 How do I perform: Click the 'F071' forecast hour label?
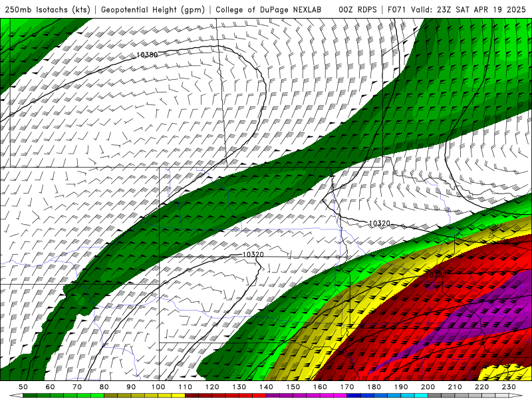[x=397, y=10]
